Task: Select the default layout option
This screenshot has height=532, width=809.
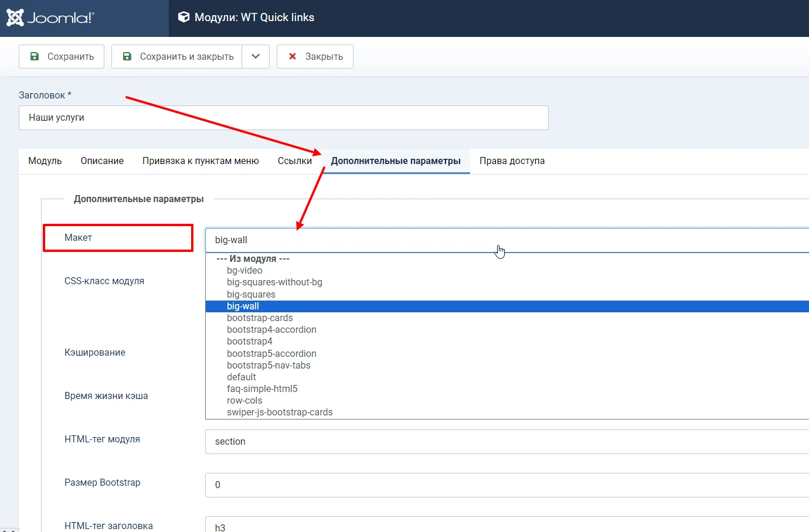Action: click(x=241, y=377)
